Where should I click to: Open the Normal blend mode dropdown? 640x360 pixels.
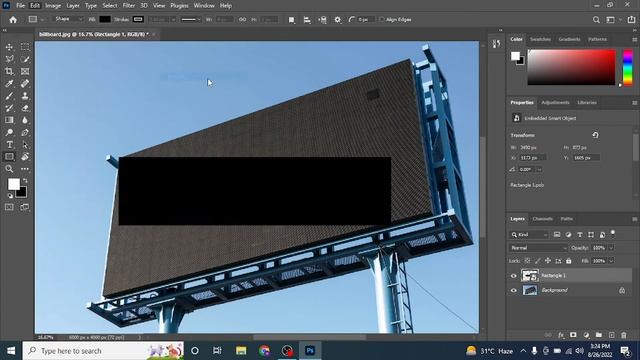[x=538, y=248]
